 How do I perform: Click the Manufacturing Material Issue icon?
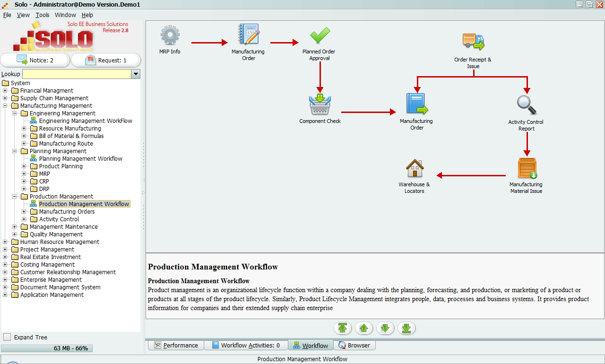[x=527, y=168]
